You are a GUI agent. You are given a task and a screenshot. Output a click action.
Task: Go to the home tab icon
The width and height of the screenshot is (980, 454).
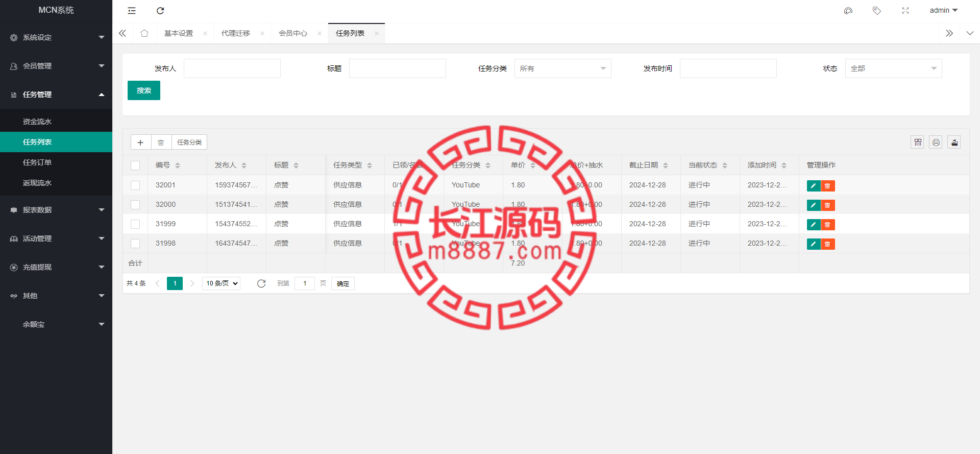pyautogui.click(x=144, y=33)
